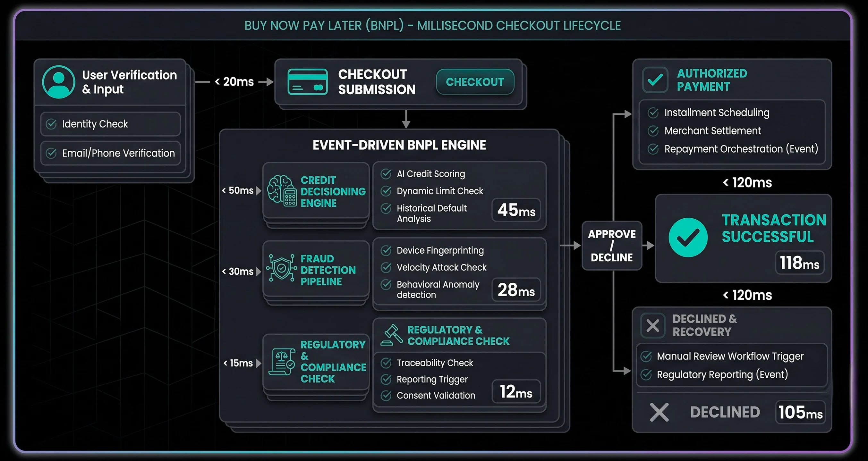Viewport: 868px width, 461px height.
Task: Toggle the Device Fingerprinting checkmark
Action: (386, 250)
